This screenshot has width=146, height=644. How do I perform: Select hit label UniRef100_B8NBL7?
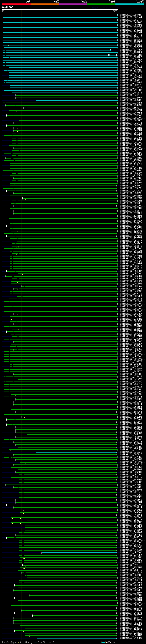131,344
